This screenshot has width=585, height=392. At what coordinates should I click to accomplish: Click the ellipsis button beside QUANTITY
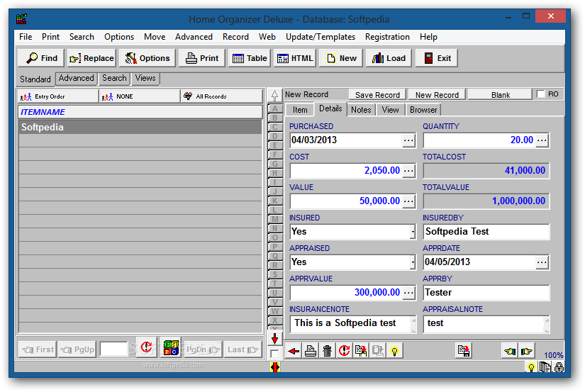[x=542, y=140]
